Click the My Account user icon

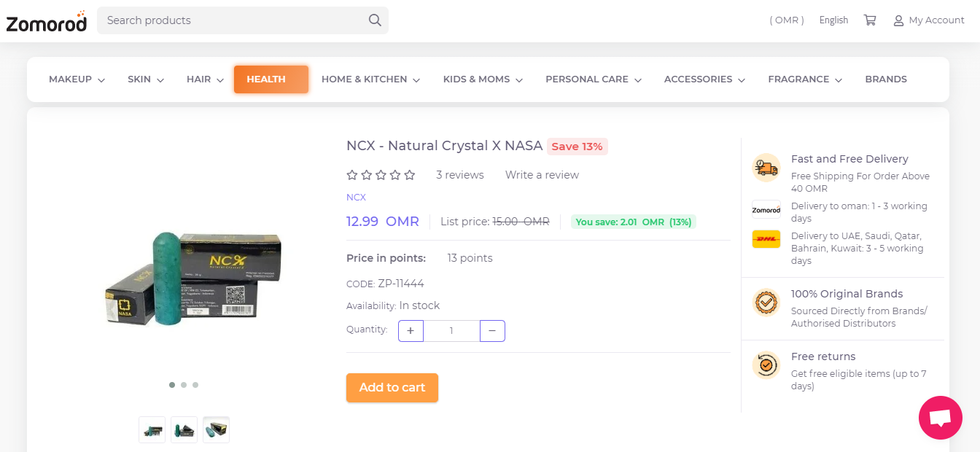pyautogui.click(x=898, y=20)
